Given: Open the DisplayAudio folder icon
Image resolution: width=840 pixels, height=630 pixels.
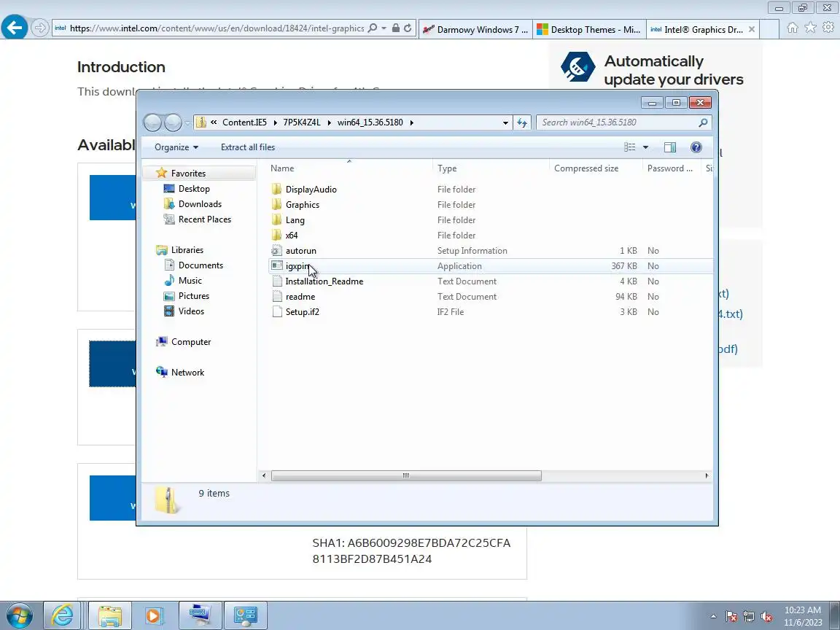Looking at the screenshot, I should coord(276,189).
